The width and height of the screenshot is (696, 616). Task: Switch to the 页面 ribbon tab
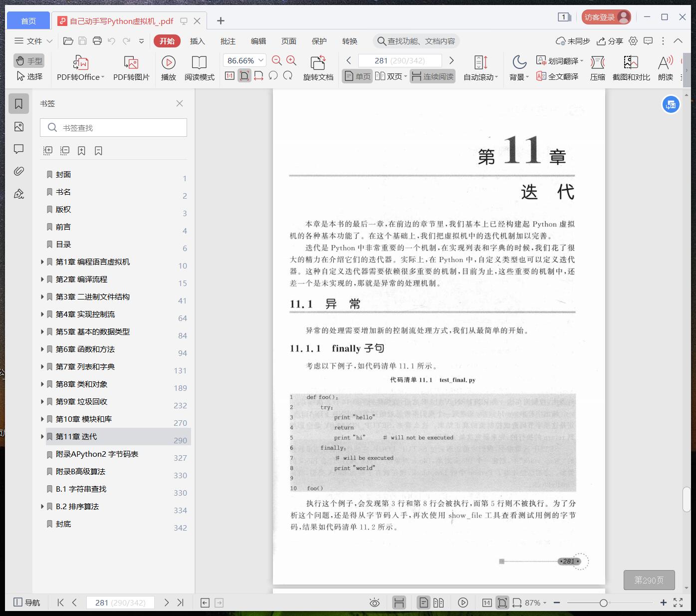coord(289,41)
